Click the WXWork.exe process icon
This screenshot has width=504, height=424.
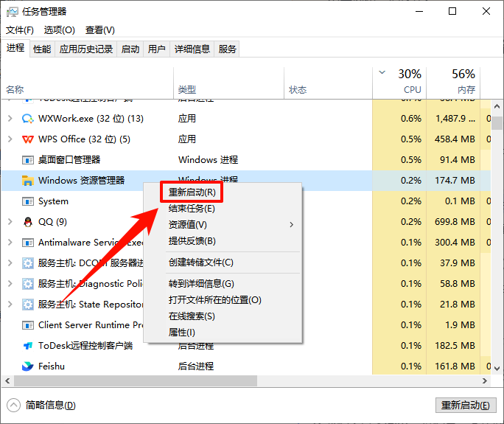[x=28, y=119]
